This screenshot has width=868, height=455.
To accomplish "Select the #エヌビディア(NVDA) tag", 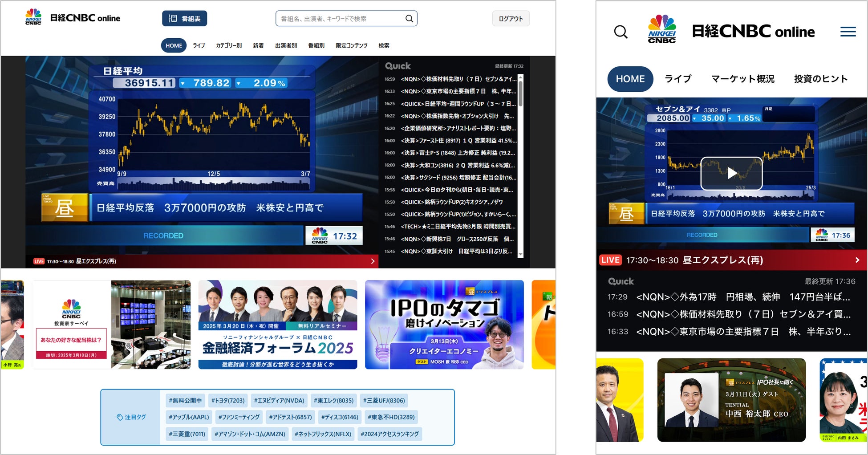I will click(279, 400).
